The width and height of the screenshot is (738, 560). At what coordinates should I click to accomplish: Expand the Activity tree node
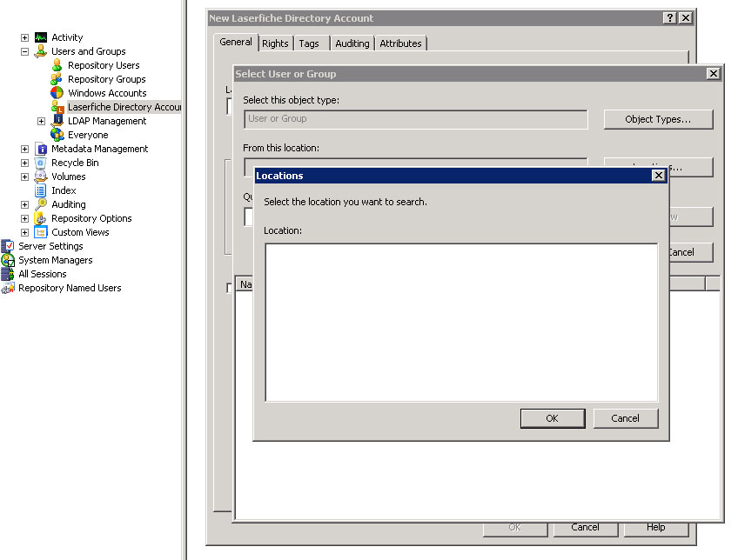tap(25, 37)
